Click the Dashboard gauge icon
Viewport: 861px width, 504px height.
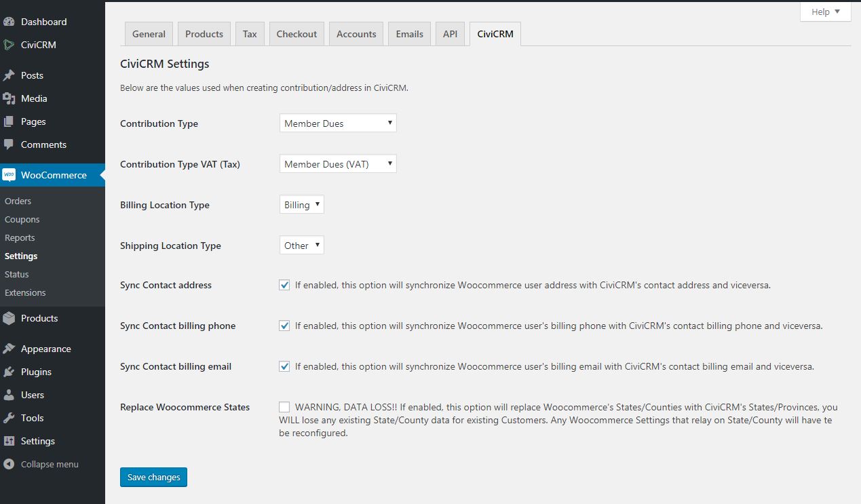tap(9, 22)
